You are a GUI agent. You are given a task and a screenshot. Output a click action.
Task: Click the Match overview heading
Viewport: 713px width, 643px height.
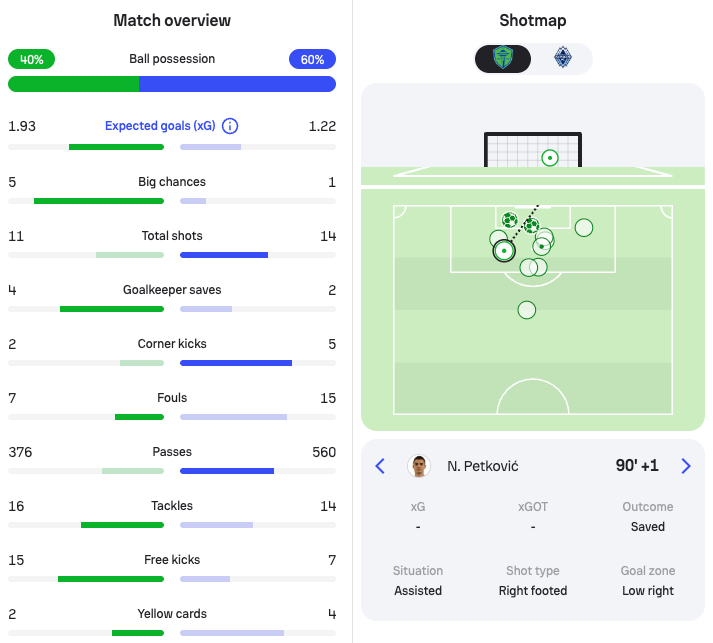point(172,20)
